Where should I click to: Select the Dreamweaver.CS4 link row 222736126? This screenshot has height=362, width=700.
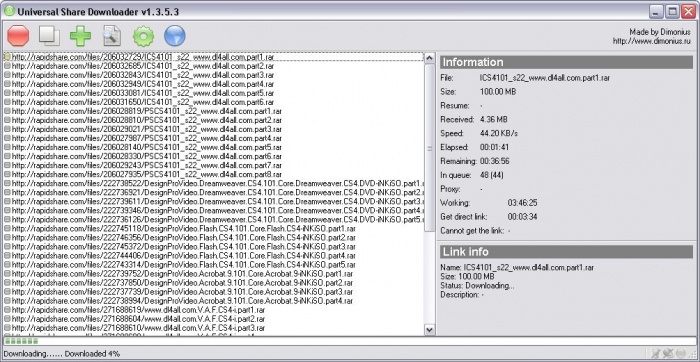click(213, 219)
